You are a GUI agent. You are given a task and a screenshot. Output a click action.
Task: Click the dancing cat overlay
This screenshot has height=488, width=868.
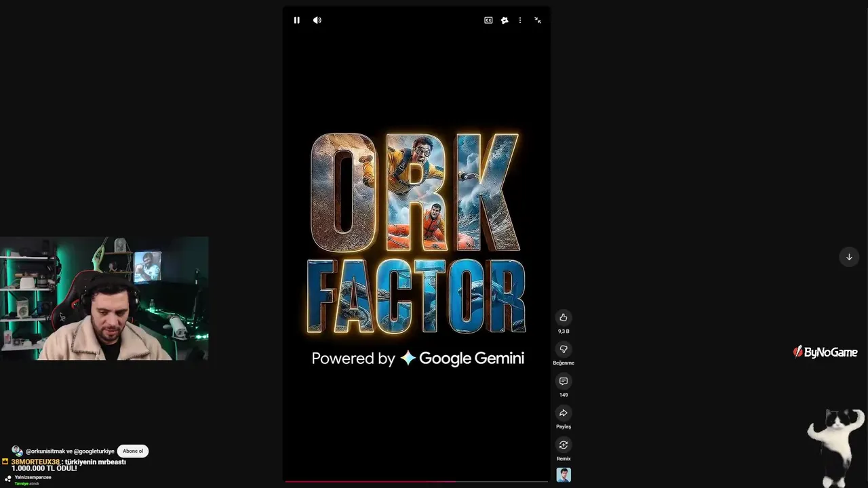(835, 447)
